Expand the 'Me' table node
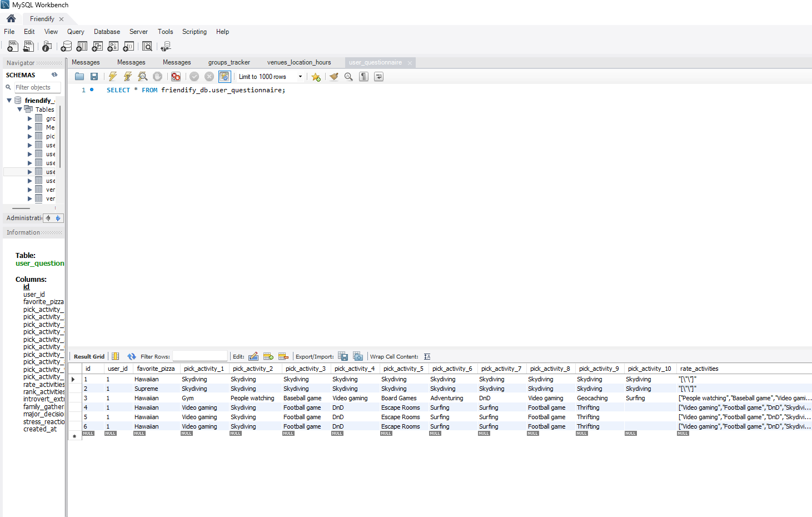Image resolution: width=812 pixels, height=517 pixels. pyautogui.click(x=30, y=127)
